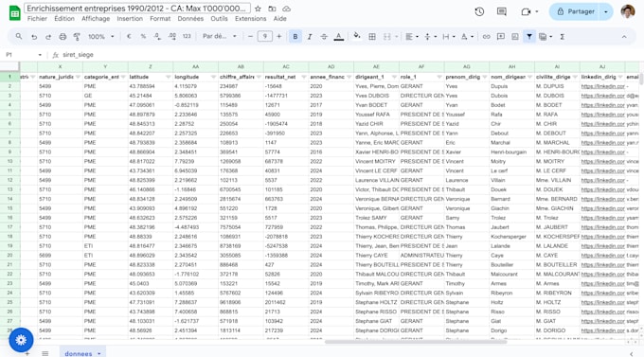Image resolution: width=644 pixels, height=357 pixels.
Task: Open the Édition menu
Action: 64,19
